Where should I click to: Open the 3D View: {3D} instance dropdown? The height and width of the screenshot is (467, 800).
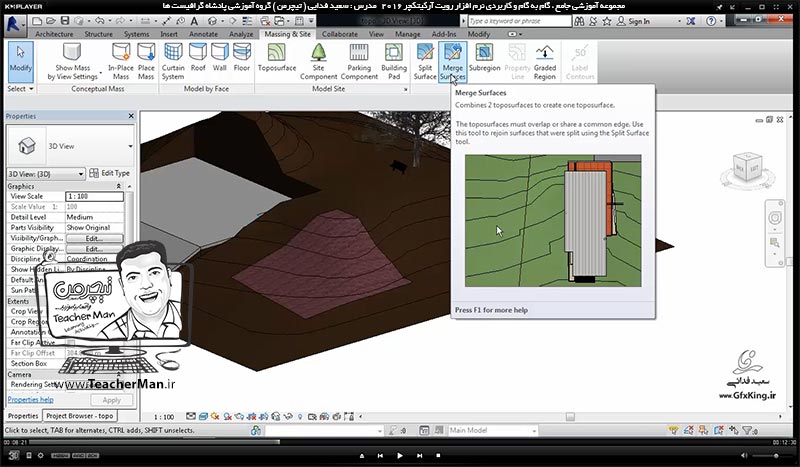46,174
